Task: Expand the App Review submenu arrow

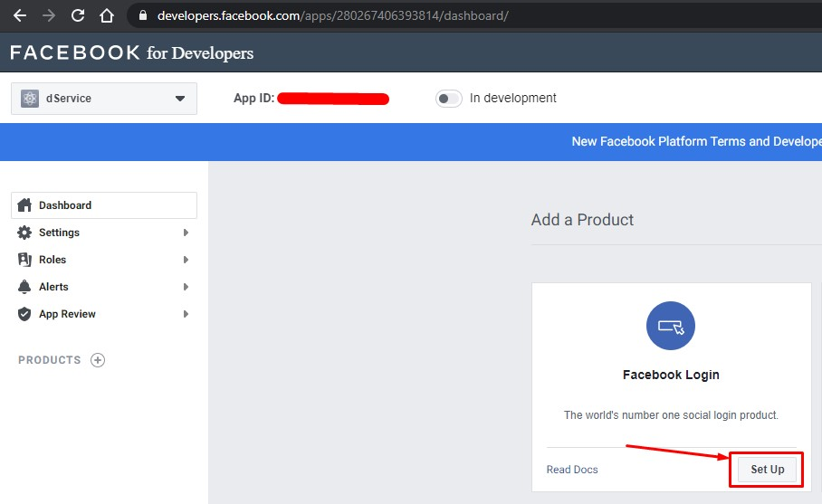Action: click(x=186, y=314)
